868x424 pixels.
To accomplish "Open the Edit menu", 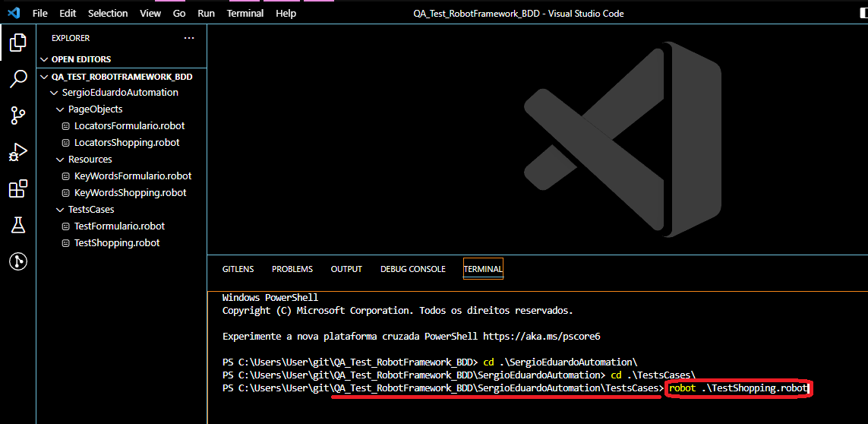I will click(x=68, y=14).
